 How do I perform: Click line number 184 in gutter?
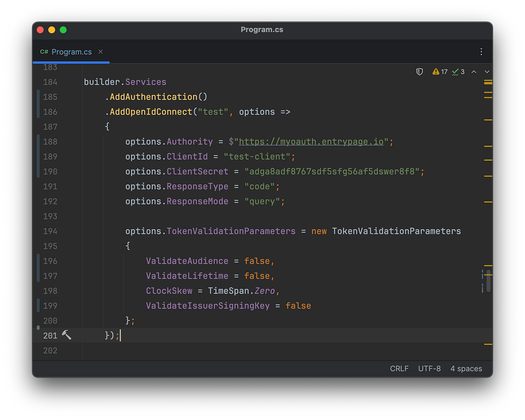50,82
